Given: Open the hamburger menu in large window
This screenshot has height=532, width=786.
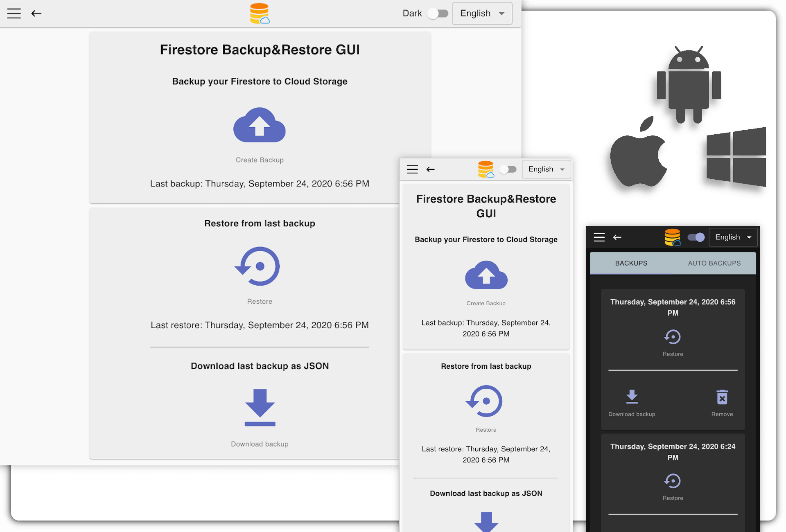Looking at the screenshot, I should tap(14, 14).
